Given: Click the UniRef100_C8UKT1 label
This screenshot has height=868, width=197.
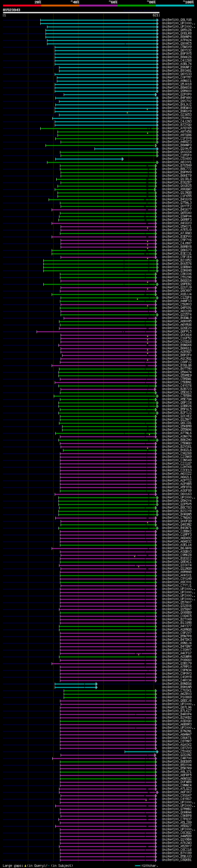Looking at the screenshot, I should pyautogui.click(x=176, y=738).
